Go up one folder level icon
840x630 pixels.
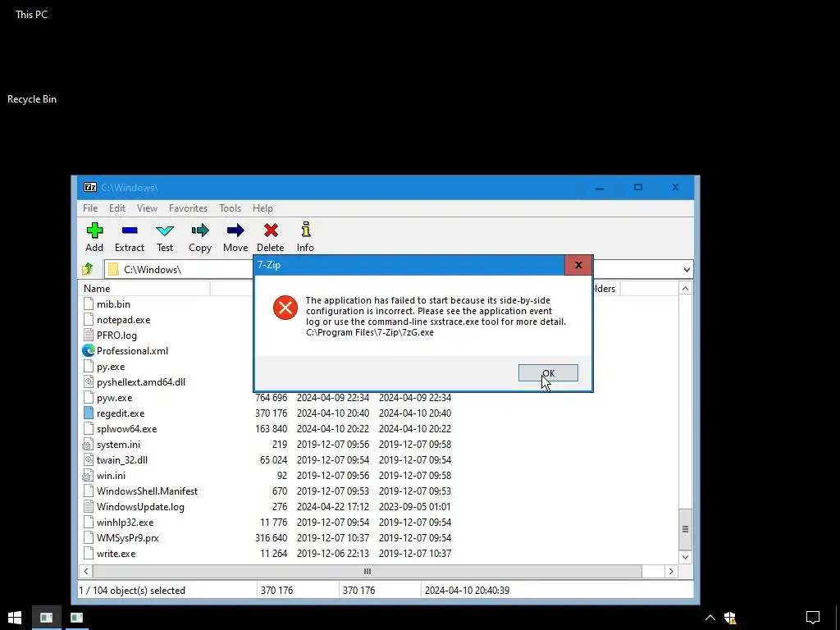88,269
